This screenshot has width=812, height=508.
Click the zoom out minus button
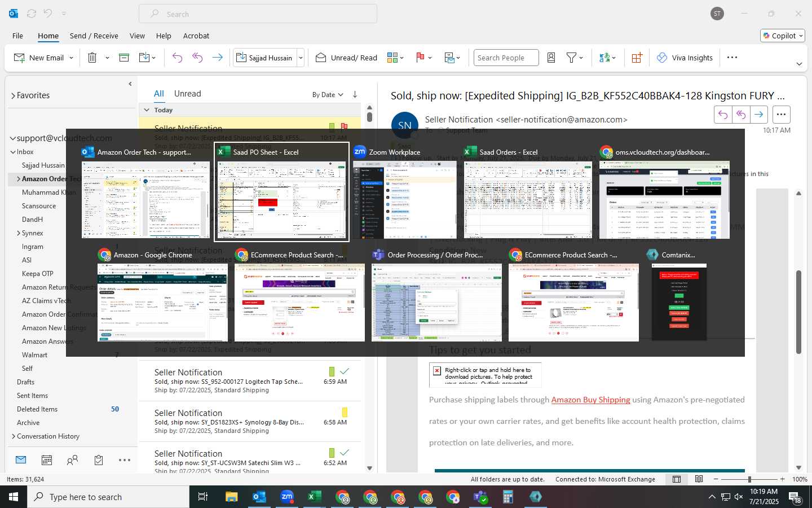[x=716, y=479]
